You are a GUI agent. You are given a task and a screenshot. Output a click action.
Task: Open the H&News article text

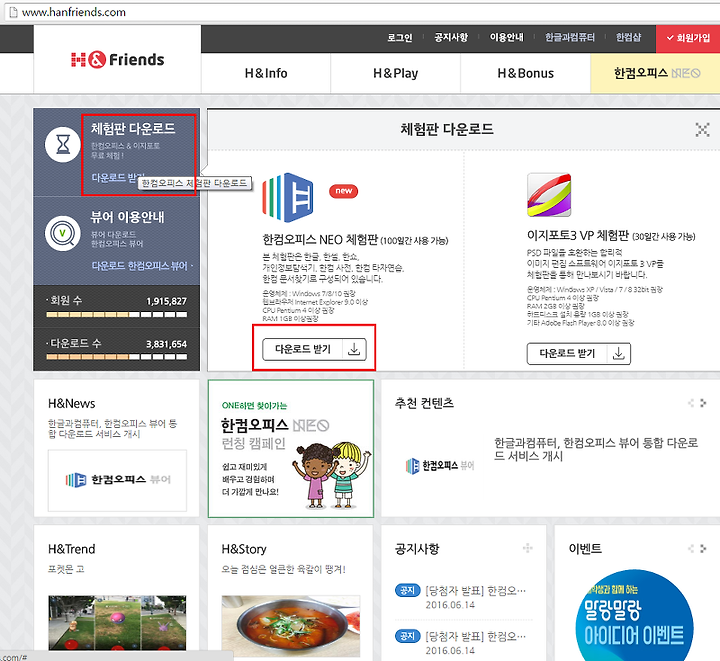[x=112, y=428]
